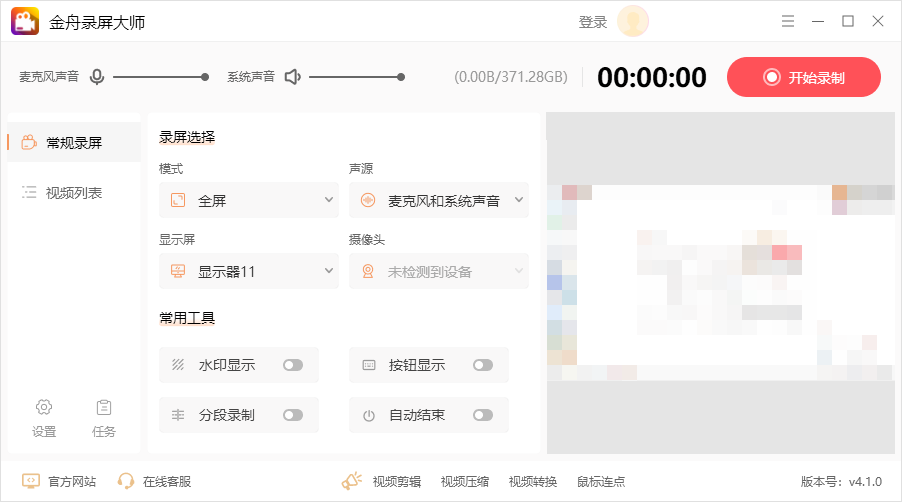Viewport: 902px width, 502px height.
Task: Click the monitor display icon
Action: pyautogui.click(x=178, y=271)
